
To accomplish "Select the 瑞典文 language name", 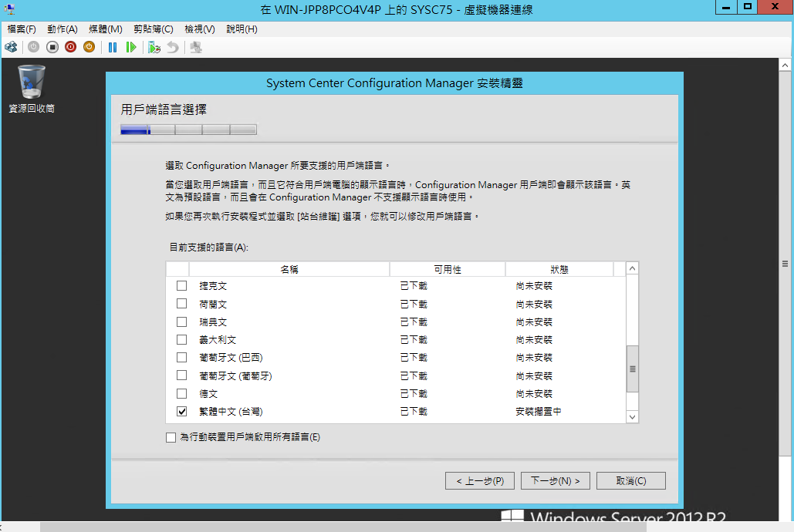I will tap(213, 322).
